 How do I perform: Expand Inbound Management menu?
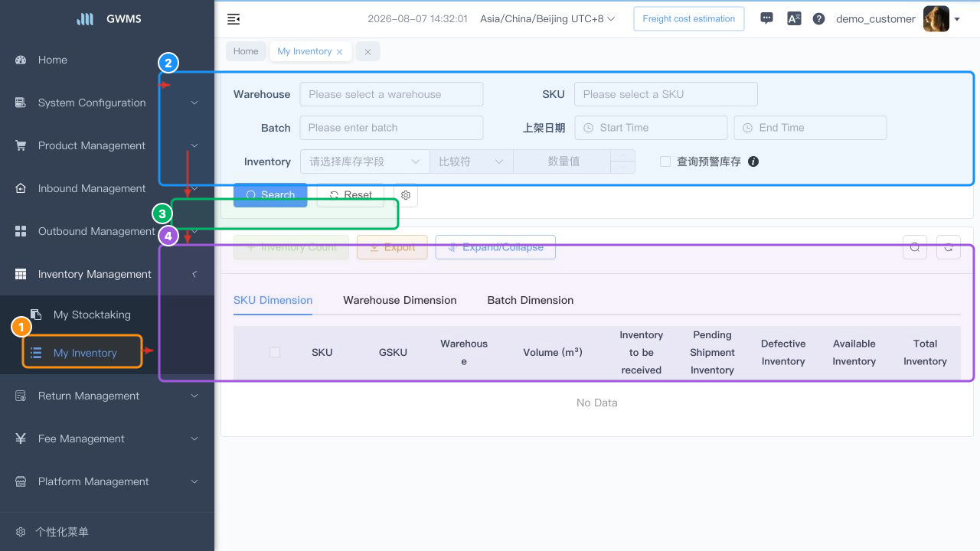click(107, 188)
